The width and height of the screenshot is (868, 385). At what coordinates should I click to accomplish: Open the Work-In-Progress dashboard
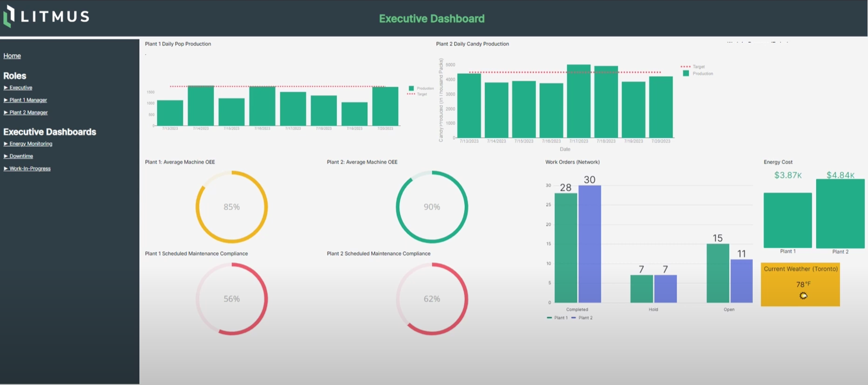click(30, 168)
